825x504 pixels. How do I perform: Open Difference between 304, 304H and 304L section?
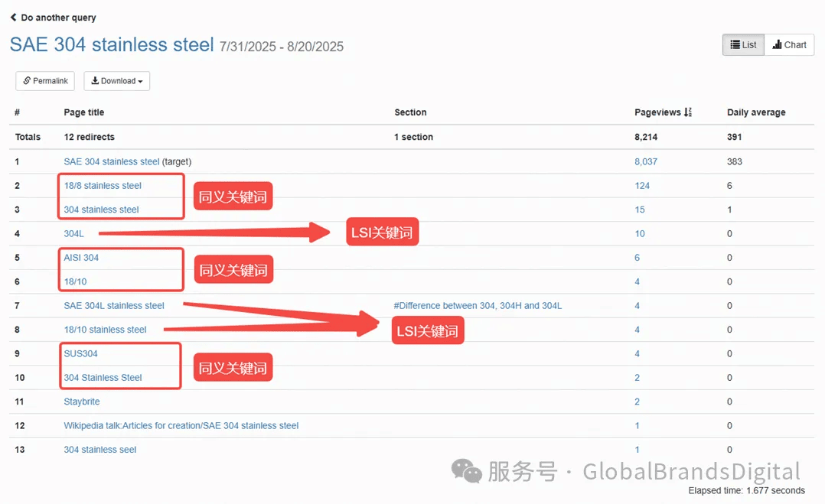pos(478,305)
